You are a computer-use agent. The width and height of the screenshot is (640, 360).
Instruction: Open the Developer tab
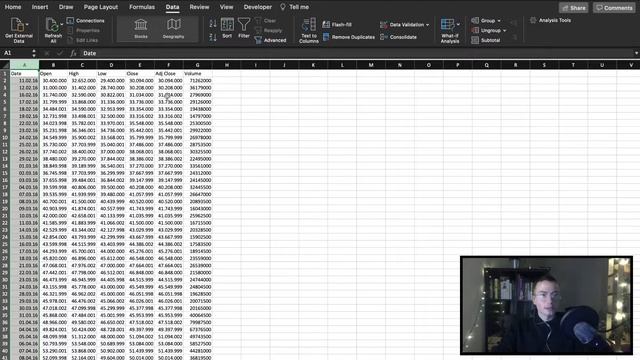258,7
